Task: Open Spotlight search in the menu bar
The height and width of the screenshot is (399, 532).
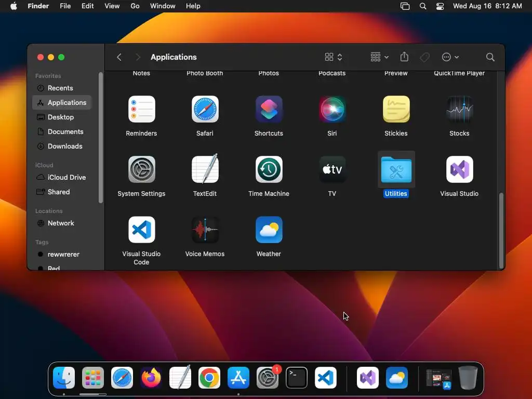Action: click(423, 6)
